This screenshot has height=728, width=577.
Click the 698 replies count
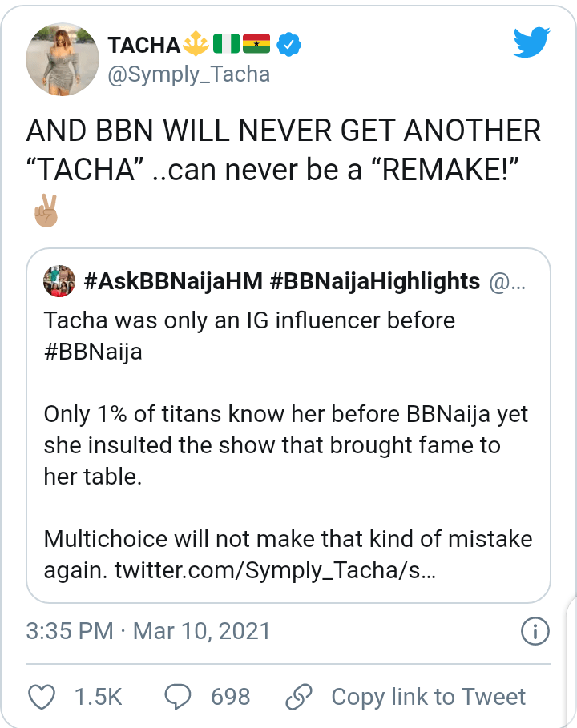coord(231,697)
